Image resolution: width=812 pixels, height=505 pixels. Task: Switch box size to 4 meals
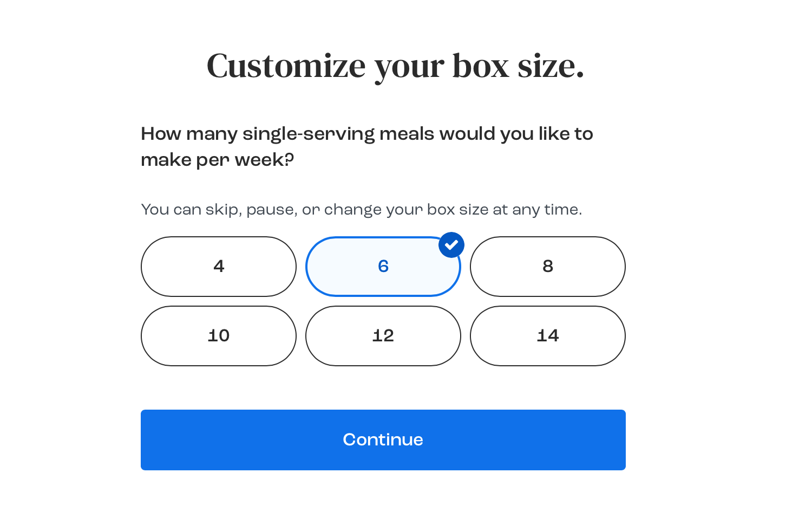point(219,267)
